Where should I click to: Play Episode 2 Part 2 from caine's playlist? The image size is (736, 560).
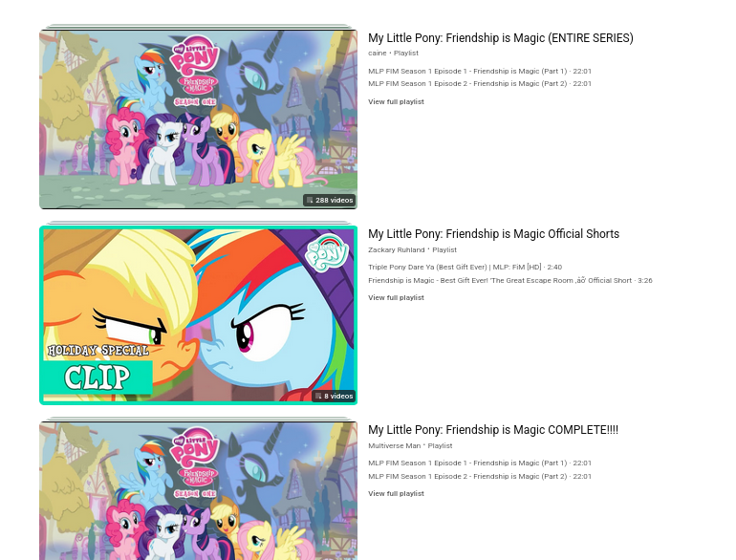(480, 83)
